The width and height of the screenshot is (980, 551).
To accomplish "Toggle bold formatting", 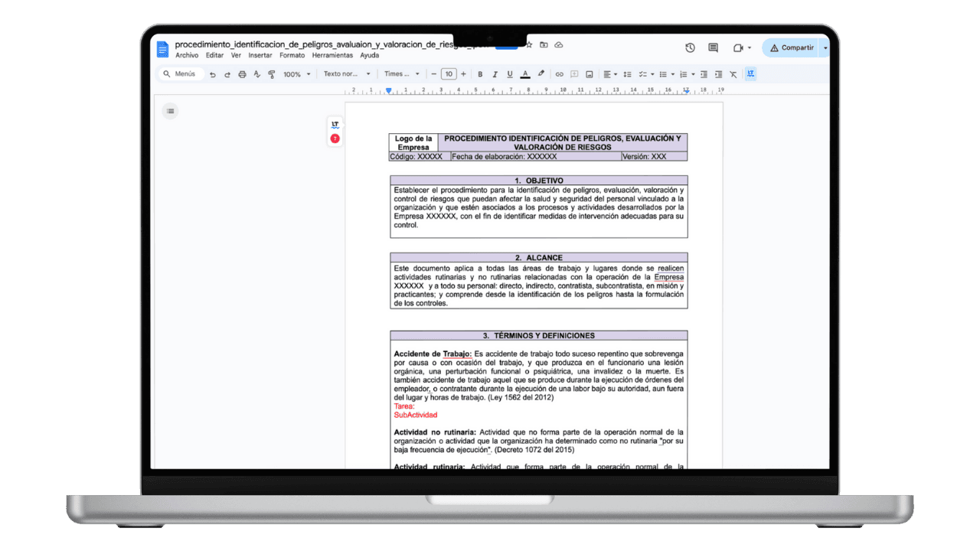I will tap(480, 73).
